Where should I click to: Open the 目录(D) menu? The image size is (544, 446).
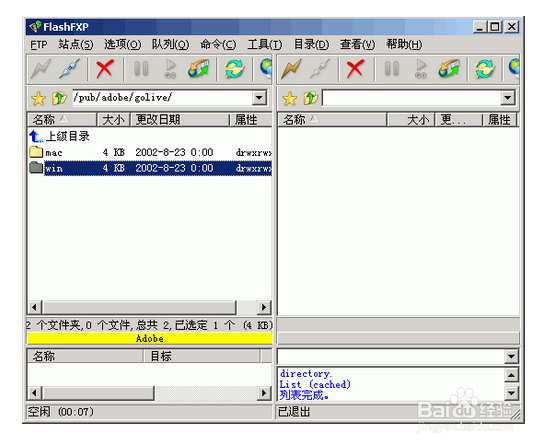click(311, 44)
